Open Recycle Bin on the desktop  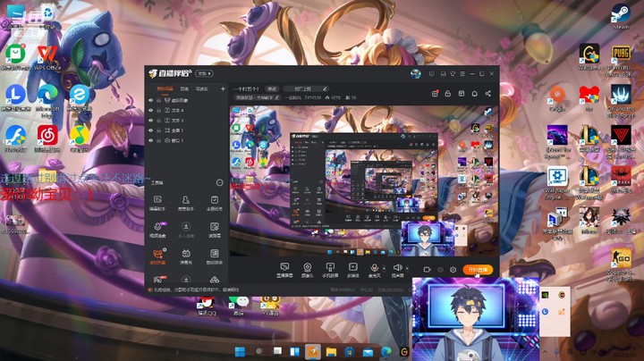pos(48,17)
